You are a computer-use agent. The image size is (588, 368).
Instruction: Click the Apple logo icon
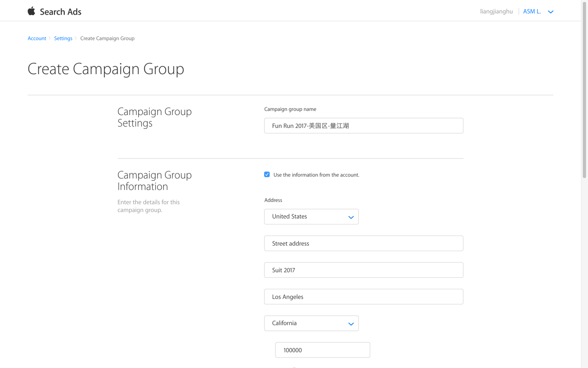[x=31, y=11]
